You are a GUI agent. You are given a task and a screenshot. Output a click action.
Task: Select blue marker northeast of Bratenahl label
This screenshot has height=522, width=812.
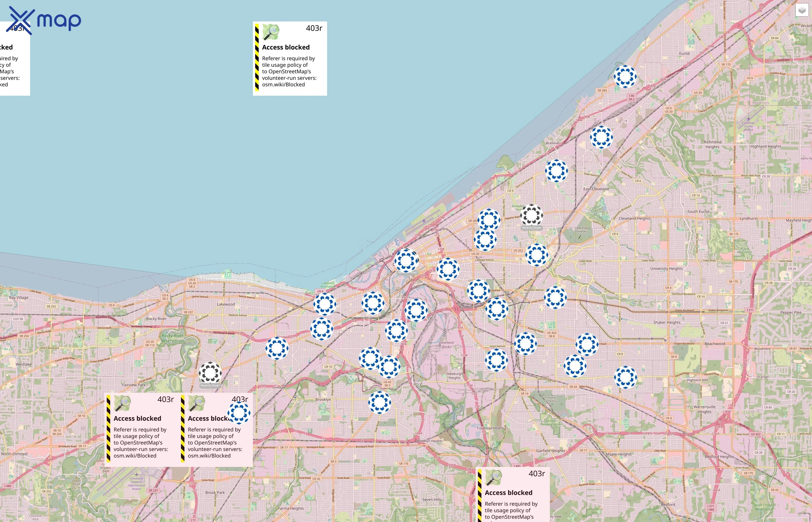click(x=601, y=137)
